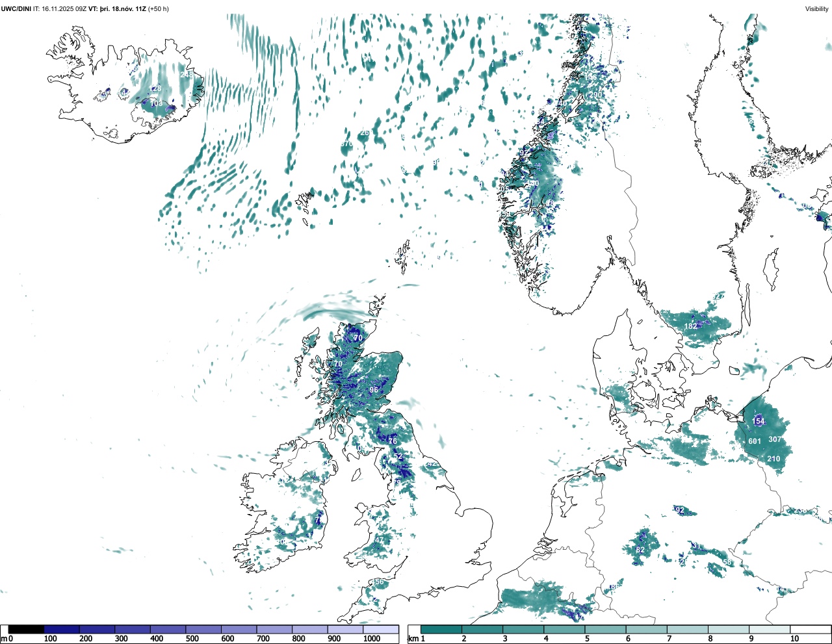Screen dimensions: 832x644
Task: Click the '82' value over Germany
Action: (x=641, y=550)
